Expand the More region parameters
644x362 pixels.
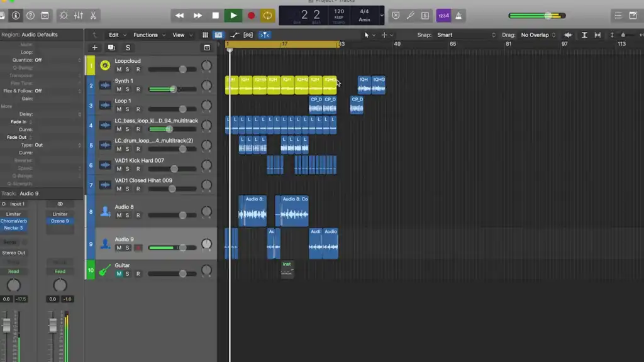[6, 106]
